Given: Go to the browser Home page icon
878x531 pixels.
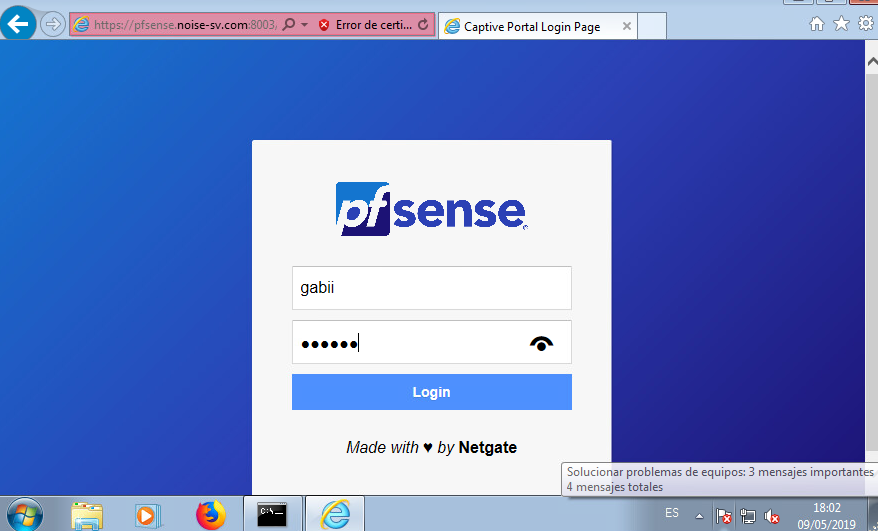Looking at the screenshot, I should point(817,24).
